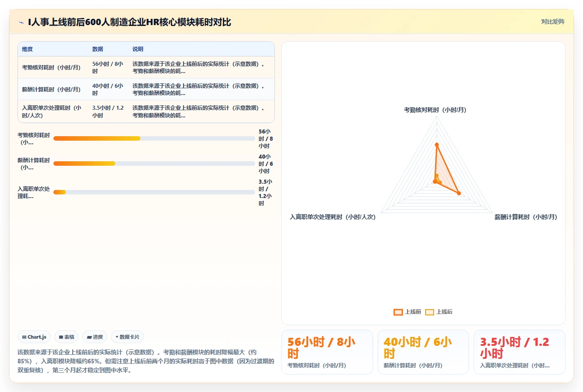583x392 pixels.
Task: Click the 说明 column header
Action: (x=138, y=49)
